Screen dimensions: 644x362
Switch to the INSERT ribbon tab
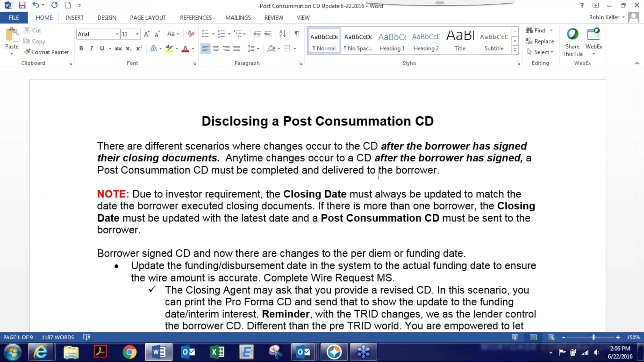click(74, 17)
